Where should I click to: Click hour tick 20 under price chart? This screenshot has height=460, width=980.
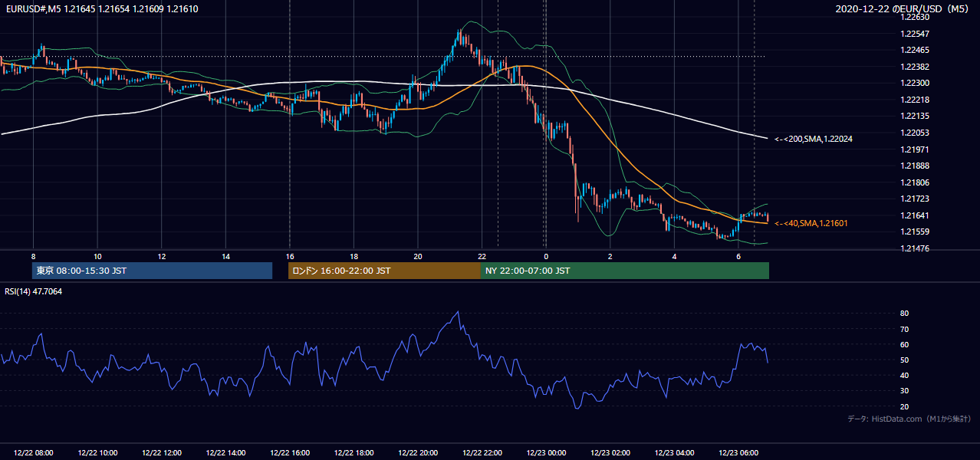pyautogui.click(x=418, y=256)
